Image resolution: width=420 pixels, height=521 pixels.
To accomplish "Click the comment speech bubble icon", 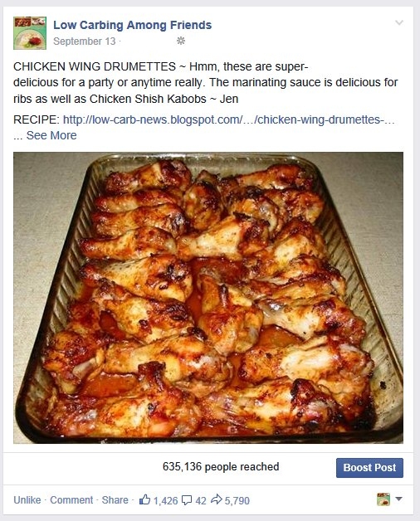I will pyautogui.click(x=187, y=499).
